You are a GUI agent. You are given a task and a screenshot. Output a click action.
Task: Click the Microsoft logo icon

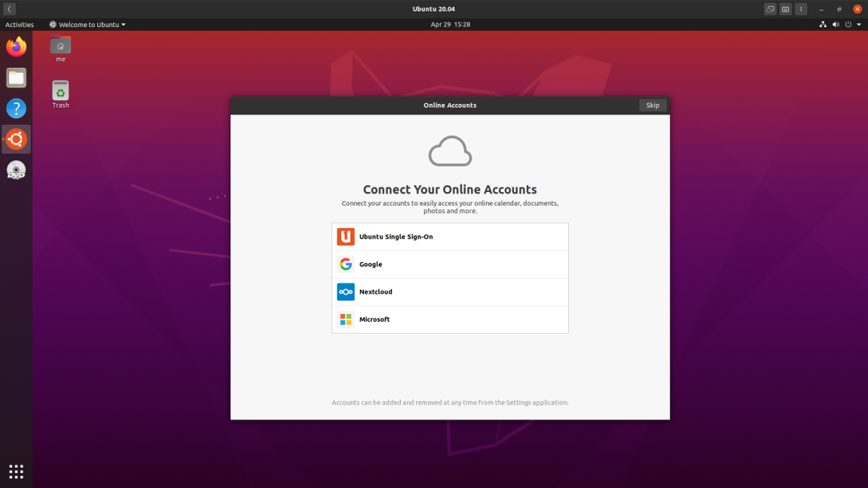click(345, 319)
